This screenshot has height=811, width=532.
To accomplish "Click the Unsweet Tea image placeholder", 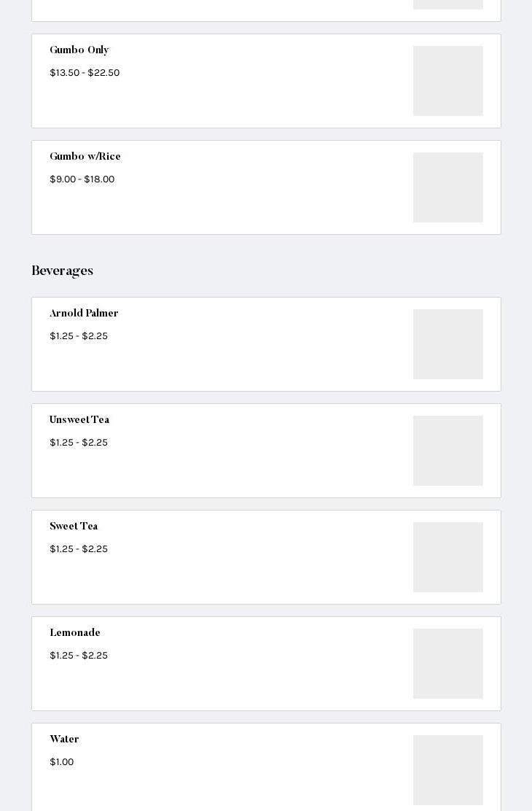I will tap(447, 451).
